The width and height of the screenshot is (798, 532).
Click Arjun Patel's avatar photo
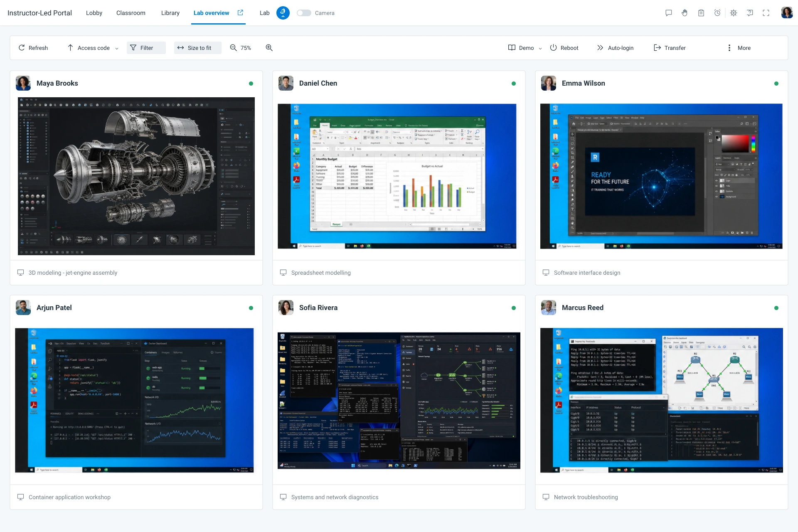pyautogui.click(x=23, y=308)
